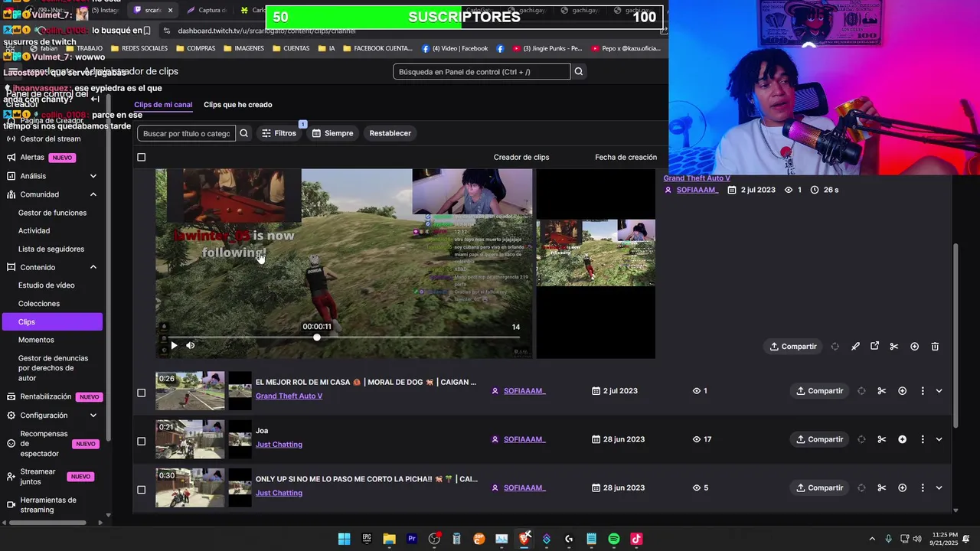980x551 pixels.
Task: Open the Joa clip thumbnail
Action: [x=190, y=439]
